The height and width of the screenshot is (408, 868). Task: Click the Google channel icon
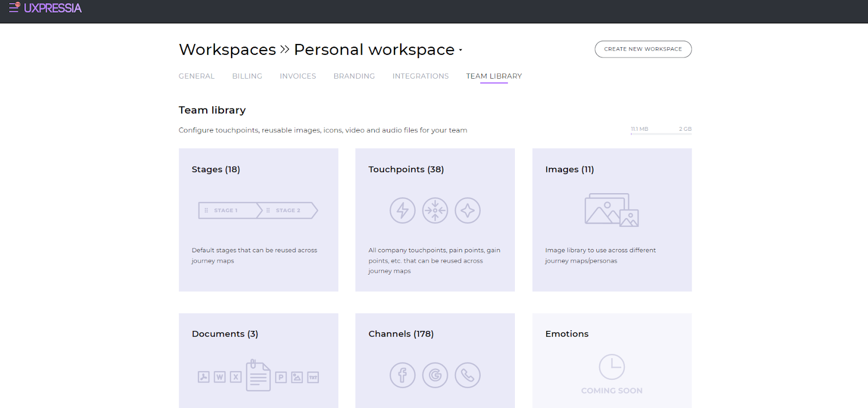click(435, 375)
